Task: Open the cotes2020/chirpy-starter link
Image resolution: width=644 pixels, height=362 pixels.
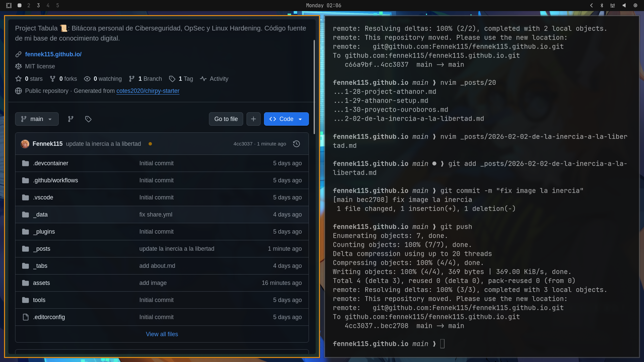Action: (x=148, y=91)
